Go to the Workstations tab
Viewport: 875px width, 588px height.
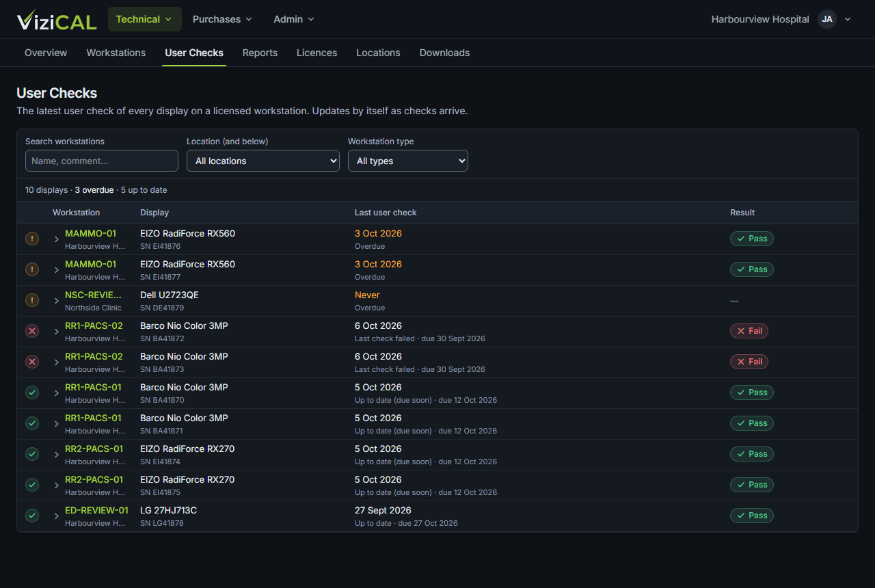coord(116,53)
